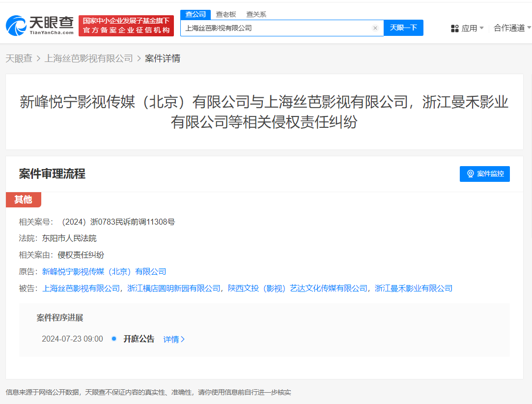
Task: Open the 合作通道 dropdown
Action: tap(512, 28)
